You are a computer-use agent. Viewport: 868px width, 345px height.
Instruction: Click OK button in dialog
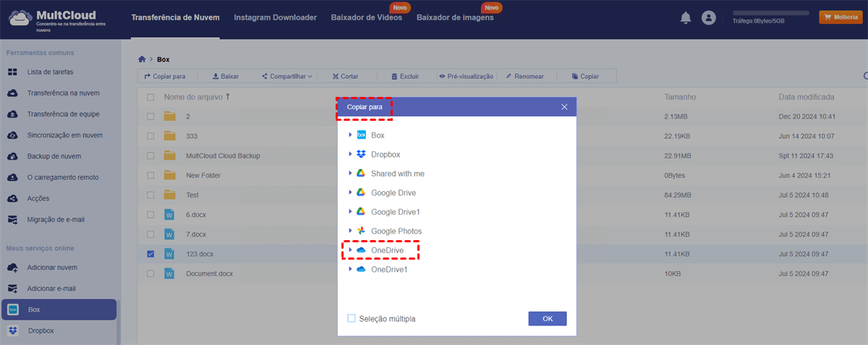548,318
